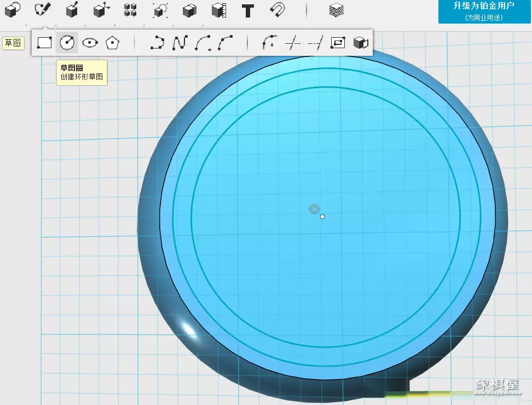Open the Material layers icon

pos(336,10)
